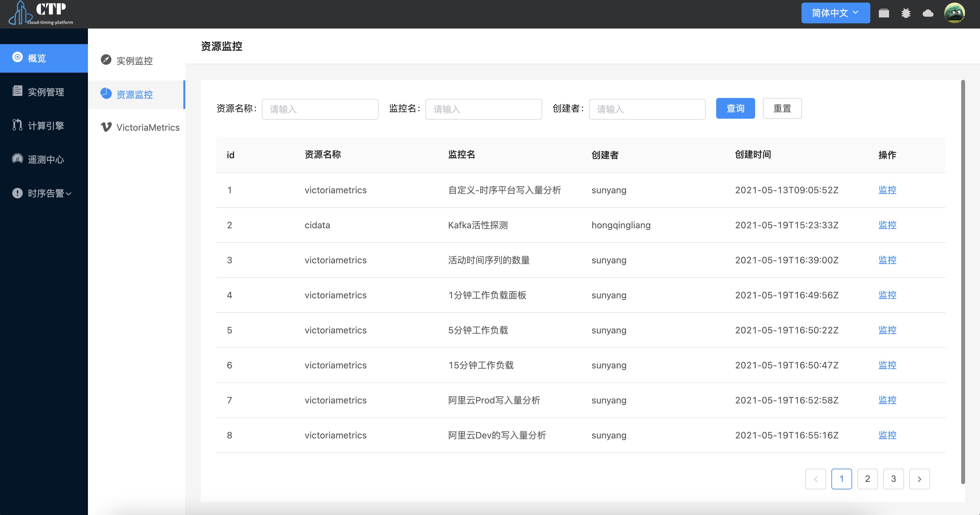
Task: Open 监控 link for Kafka活性探测 row
Action: coord(887,225)
